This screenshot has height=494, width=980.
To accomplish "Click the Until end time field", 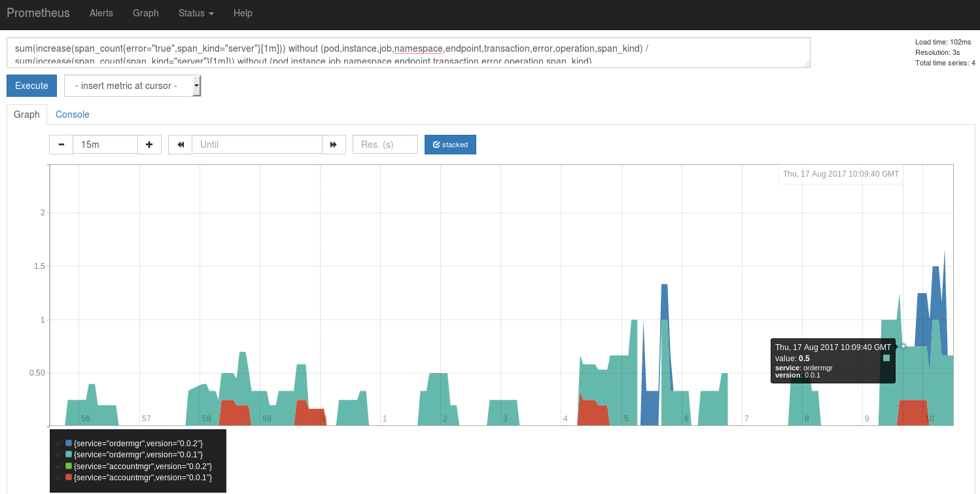I will (257, 145).
